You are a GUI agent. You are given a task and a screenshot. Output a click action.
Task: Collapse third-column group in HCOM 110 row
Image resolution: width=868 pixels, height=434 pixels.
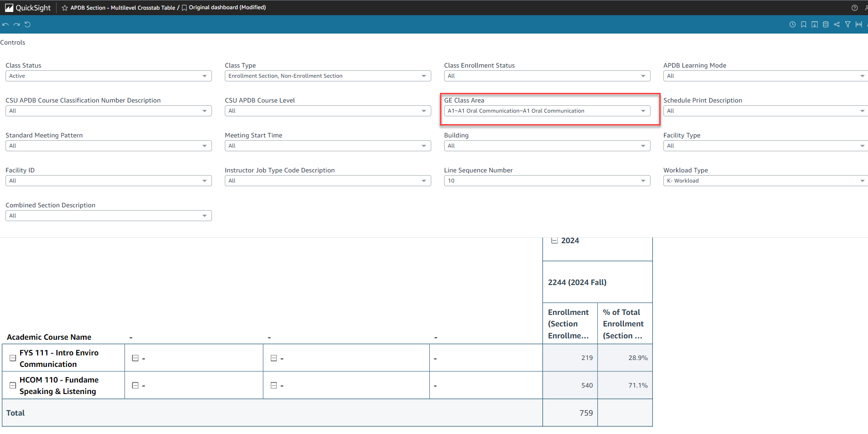(x=274, y=385)
